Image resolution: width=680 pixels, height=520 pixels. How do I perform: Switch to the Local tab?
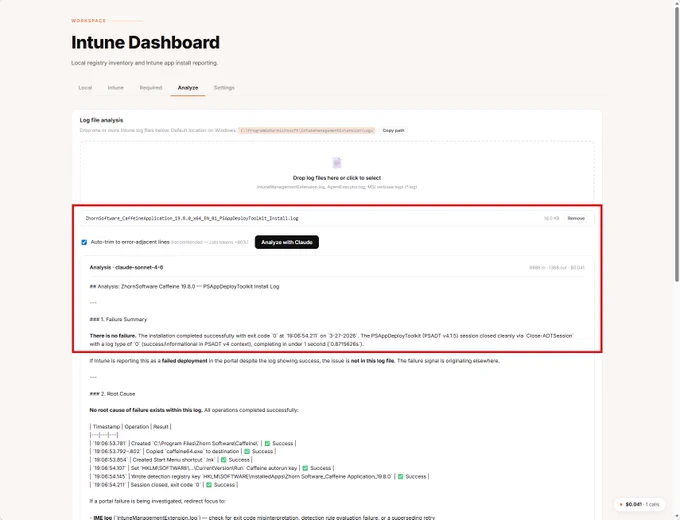pos(85,88)
